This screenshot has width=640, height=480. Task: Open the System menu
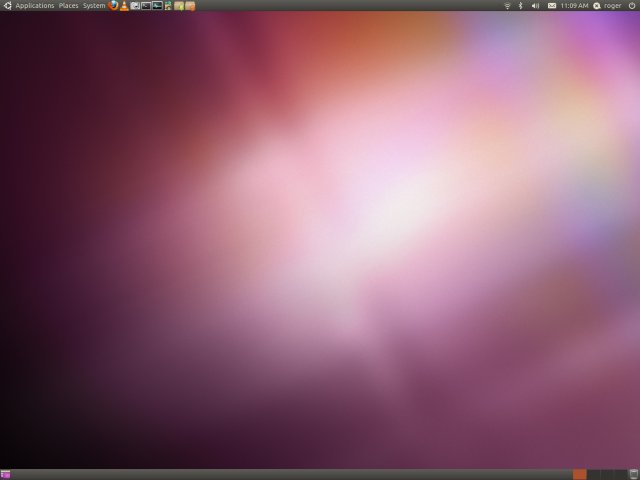pyautogui.click(x=94, y=6)
